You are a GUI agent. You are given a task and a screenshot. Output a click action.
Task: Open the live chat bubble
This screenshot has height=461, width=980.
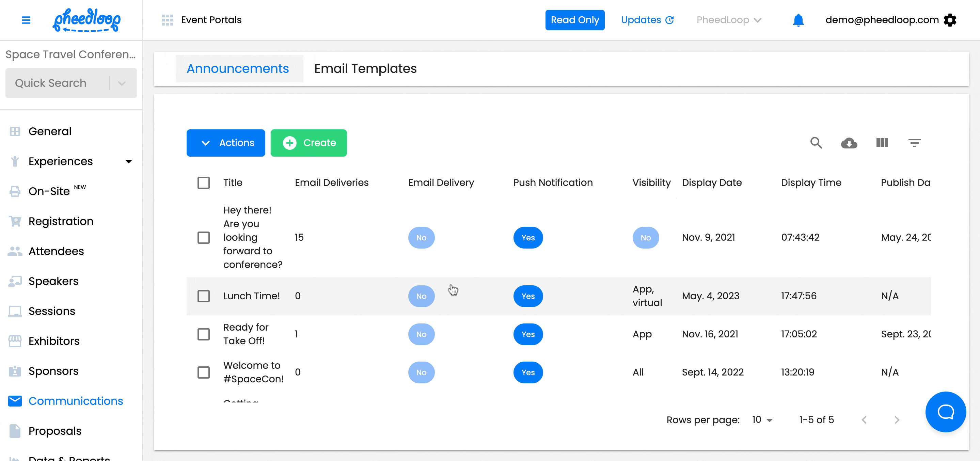(x=945, y=412)
